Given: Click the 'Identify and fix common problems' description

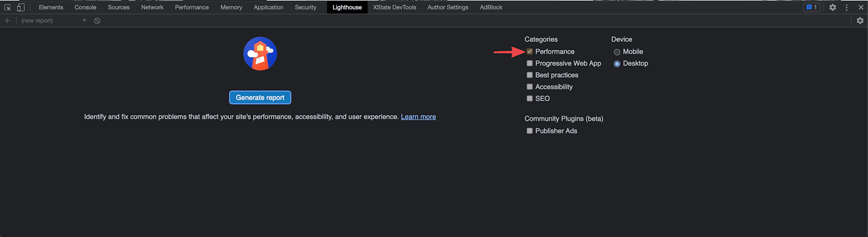Looking at the screenshot, I should click(x=241, y=117).
